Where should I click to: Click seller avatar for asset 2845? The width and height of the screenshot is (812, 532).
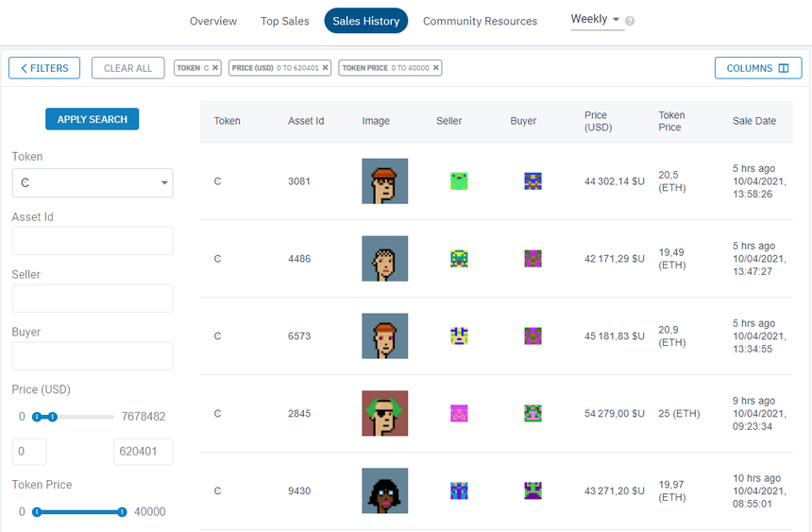(x=459, y=414)
